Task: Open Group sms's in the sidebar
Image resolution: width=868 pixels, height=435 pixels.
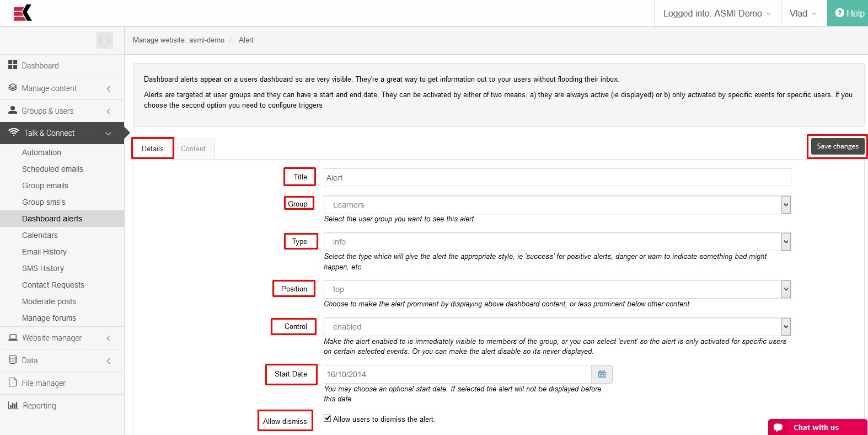Action: coord(44,202)
